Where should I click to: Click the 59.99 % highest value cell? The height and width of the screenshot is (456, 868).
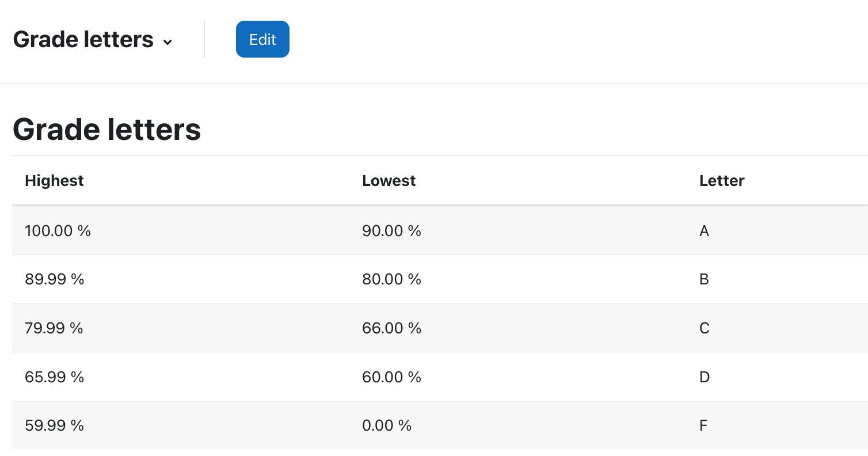tap(55, 425)
